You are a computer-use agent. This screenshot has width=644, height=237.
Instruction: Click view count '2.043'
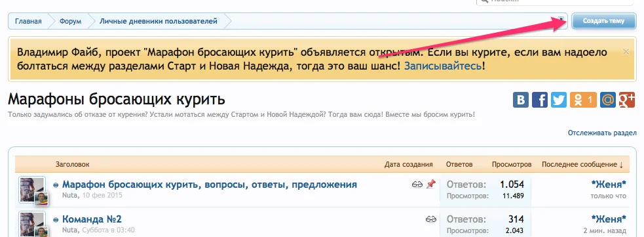click(x=514, y=230)
